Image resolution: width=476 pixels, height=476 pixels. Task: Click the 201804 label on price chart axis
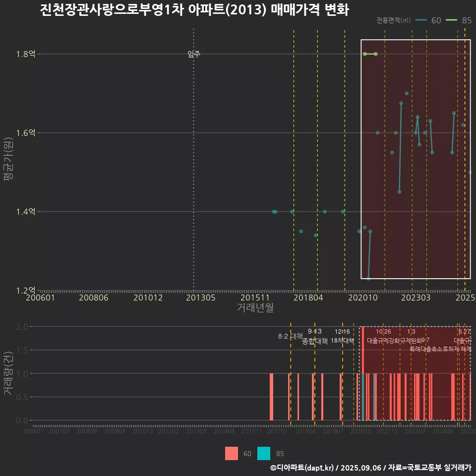pos(308,297)
